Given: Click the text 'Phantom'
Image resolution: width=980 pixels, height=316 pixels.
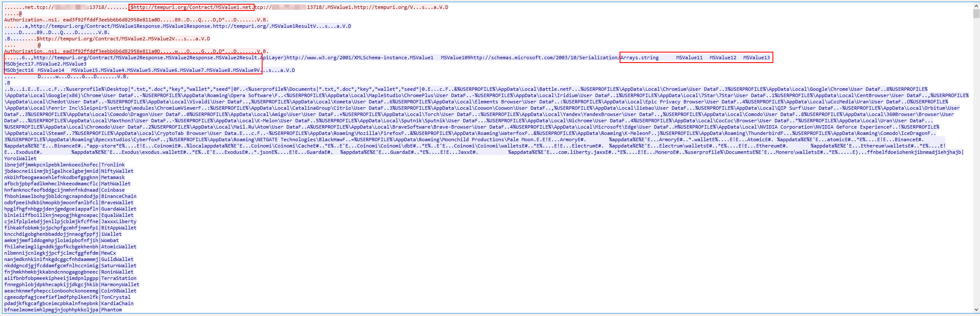Looking at the screenshot, I should pyautogui.click(x=111, y=310).
